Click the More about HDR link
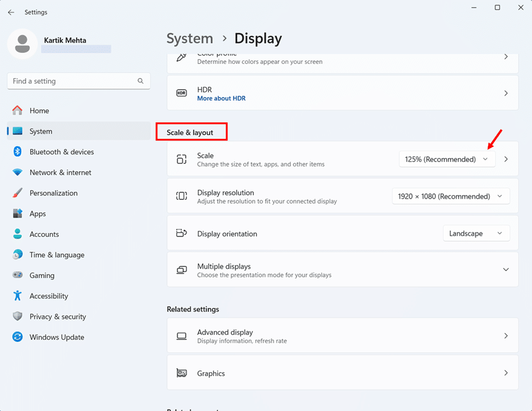 (x=221, y=98)
